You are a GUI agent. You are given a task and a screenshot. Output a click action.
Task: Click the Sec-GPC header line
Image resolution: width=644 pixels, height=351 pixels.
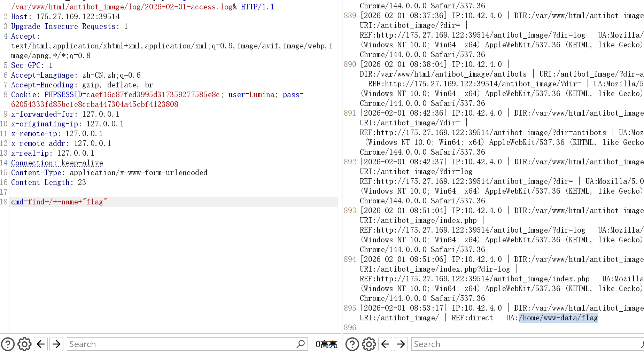point(32,65)
